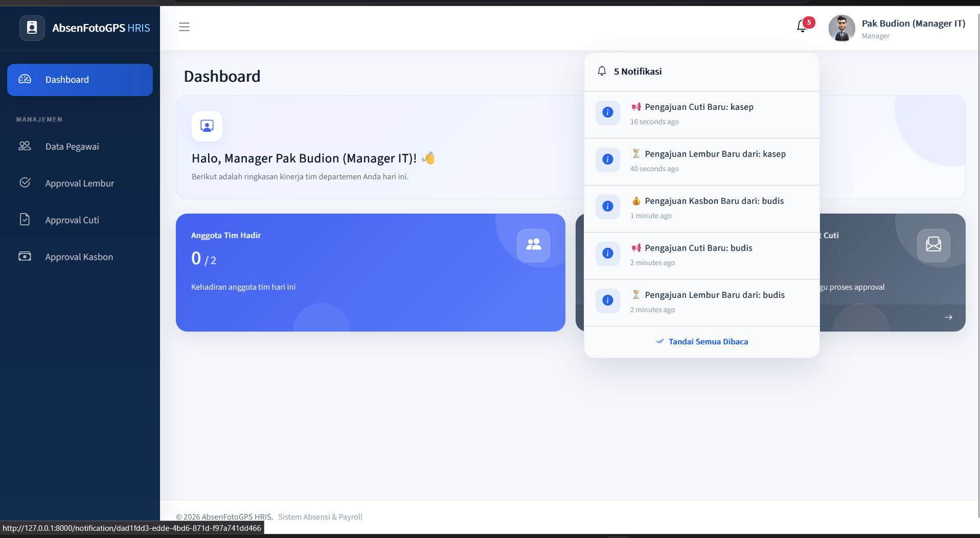Open notification Pengajuan Lembur Baru dari: kasep

701,161
